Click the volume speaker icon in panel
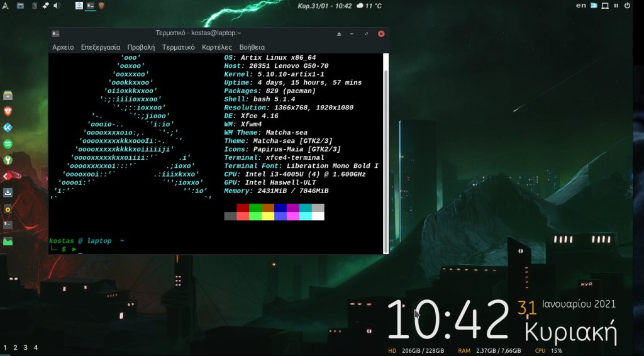Screen dimensions: 644x356 [x=57, y=6]
